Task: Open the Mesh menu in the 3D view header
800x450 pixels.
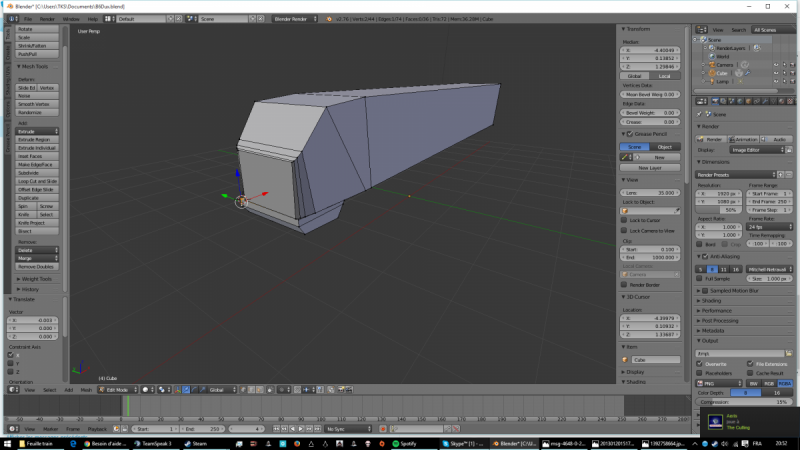Action: pyautogui.click(x=86, y=390)
